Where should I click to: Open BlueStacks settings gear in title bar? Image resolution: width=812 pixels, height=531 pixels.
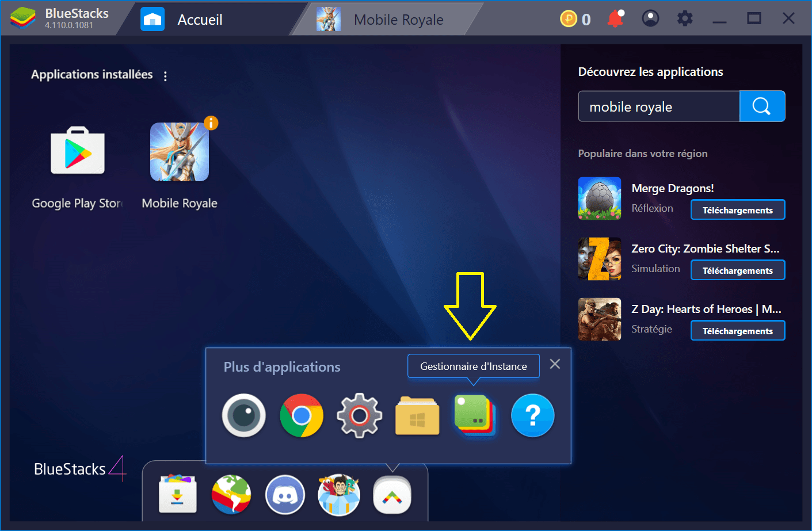(x=685, y=19)
